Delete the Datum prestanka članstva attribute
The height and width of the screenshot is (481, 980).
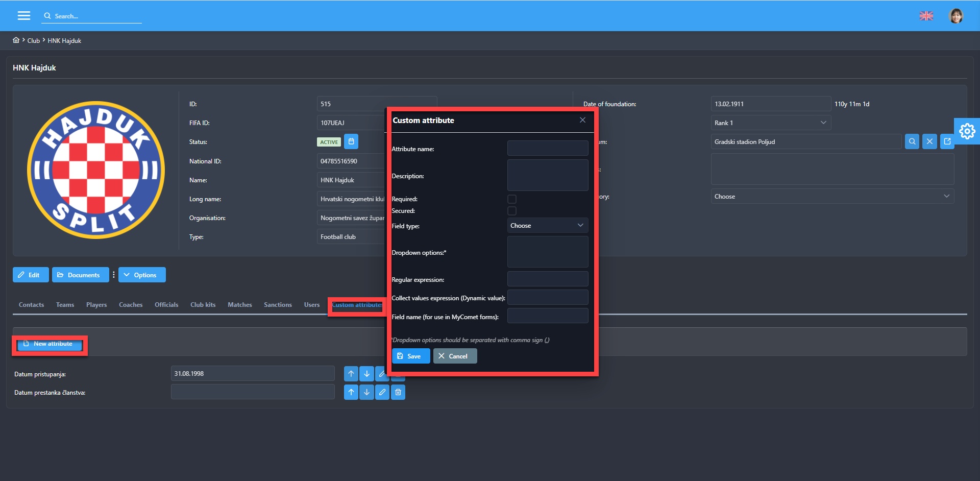(398, 393)
